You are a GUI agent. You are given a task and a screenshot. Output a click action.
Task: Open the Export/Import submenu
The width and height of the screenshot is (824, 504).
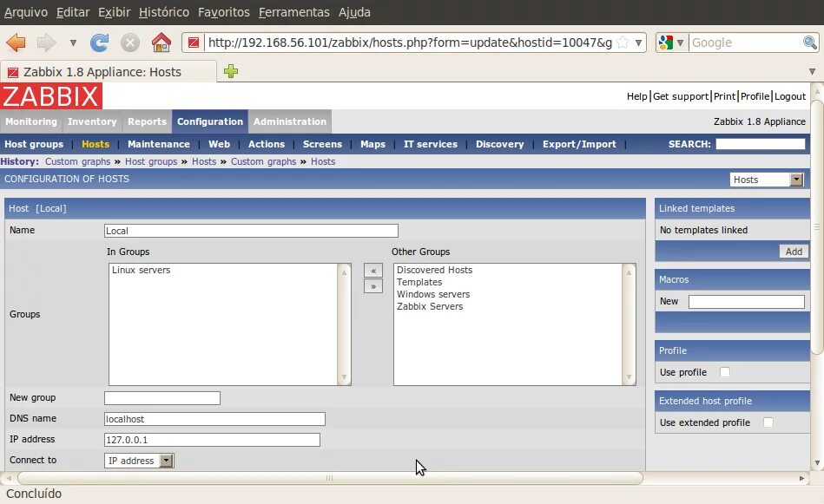pos(579,144)
